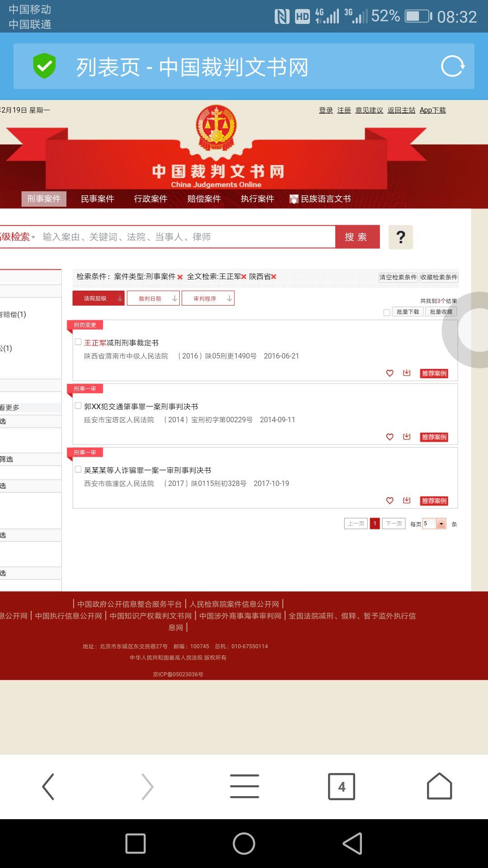Open help with the question mark icon
The width and height of the screenshot is (488, 868).
(401, 237)
